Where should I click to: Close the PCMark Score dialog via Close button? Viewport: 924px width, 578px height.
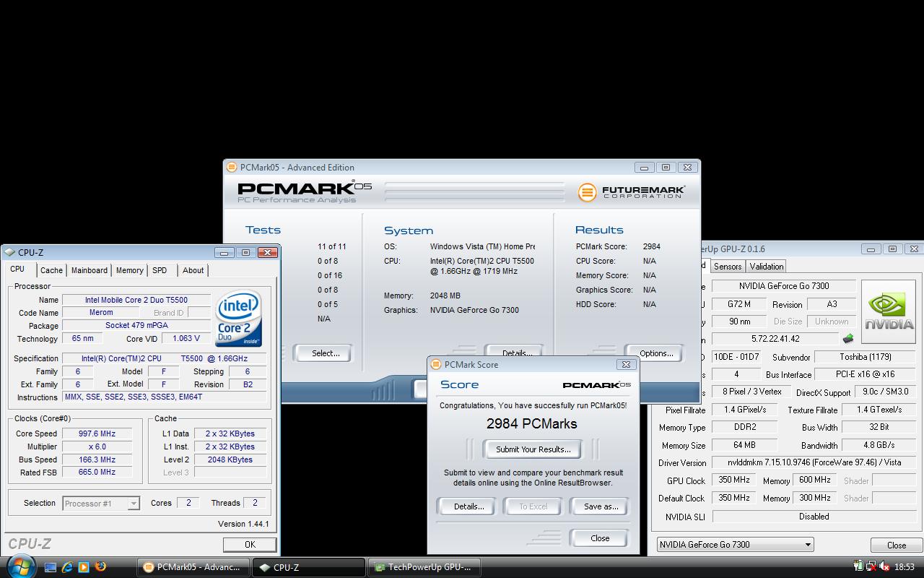pyautogui.click(x=600, y=538)
